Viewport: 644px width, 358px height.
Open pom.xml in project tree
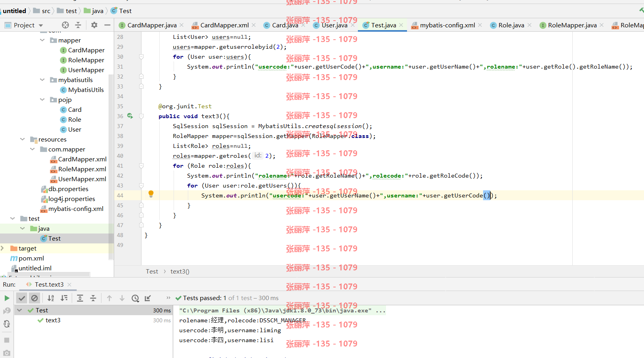click(27, 258)
